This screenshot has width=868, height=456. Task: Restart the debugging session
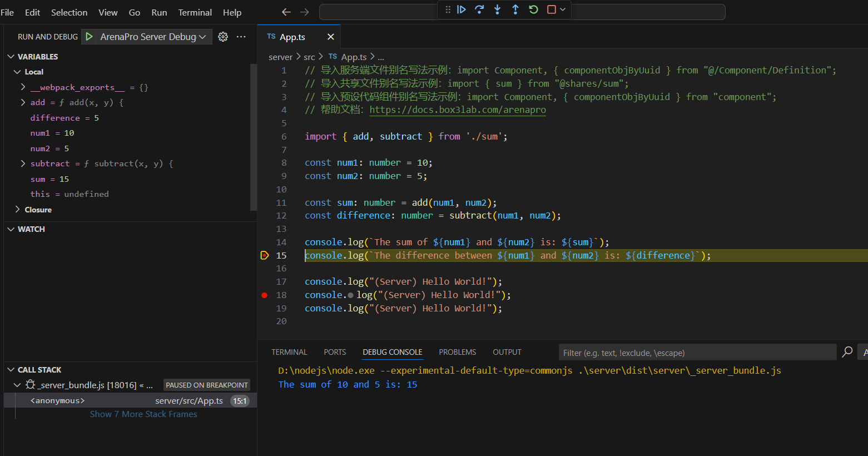tap(533, 9)
